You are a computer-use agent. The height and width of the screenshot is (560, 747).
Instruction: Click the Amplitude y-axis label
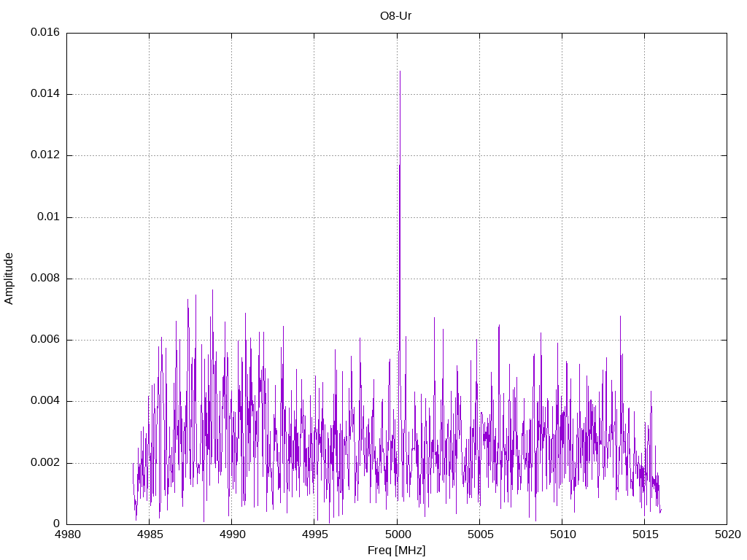point(9,279)
